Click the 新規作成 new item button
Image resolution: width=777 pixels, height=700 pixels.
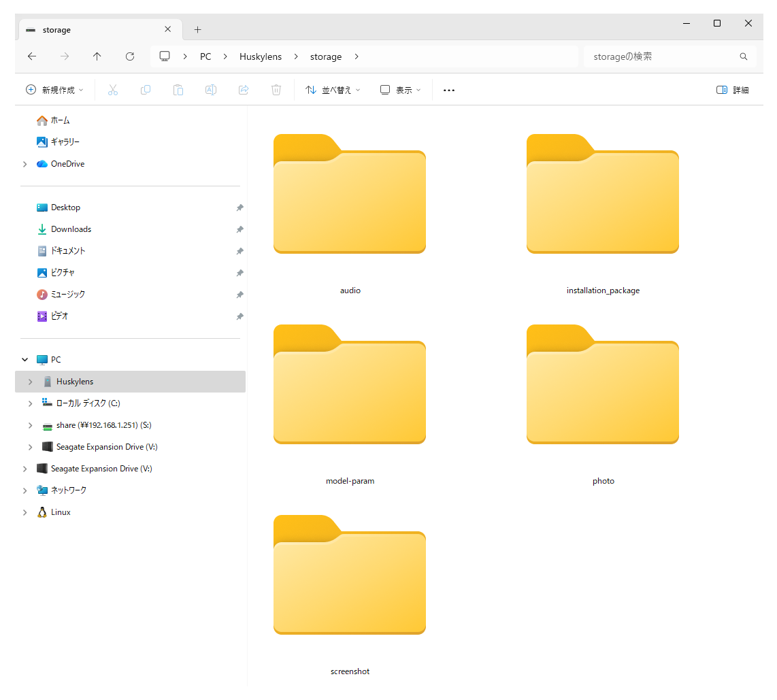(x=54, y=90)
